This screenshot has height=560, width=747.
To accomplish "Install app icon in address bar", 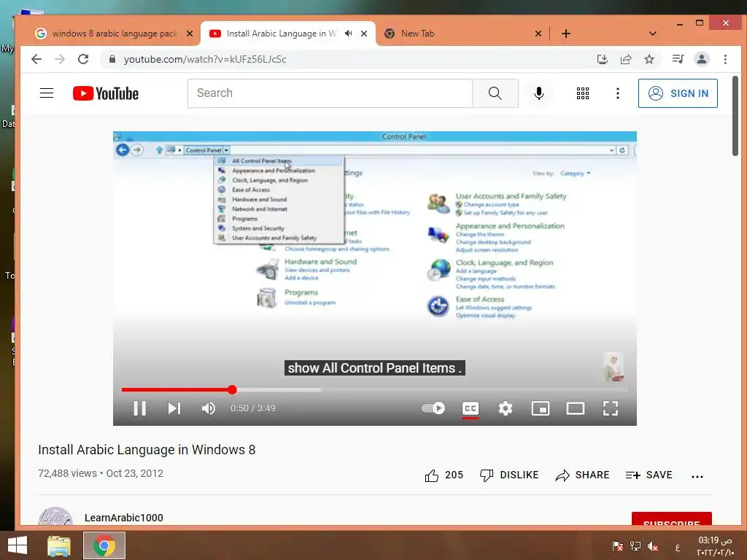I will (602, 59).
